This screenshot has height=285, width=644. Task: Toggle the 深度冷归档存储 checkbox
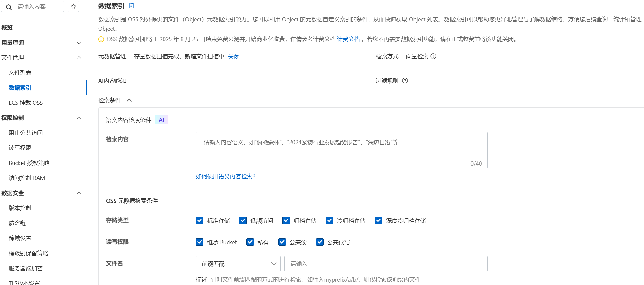pyautogui.click(x=378, y=220)
